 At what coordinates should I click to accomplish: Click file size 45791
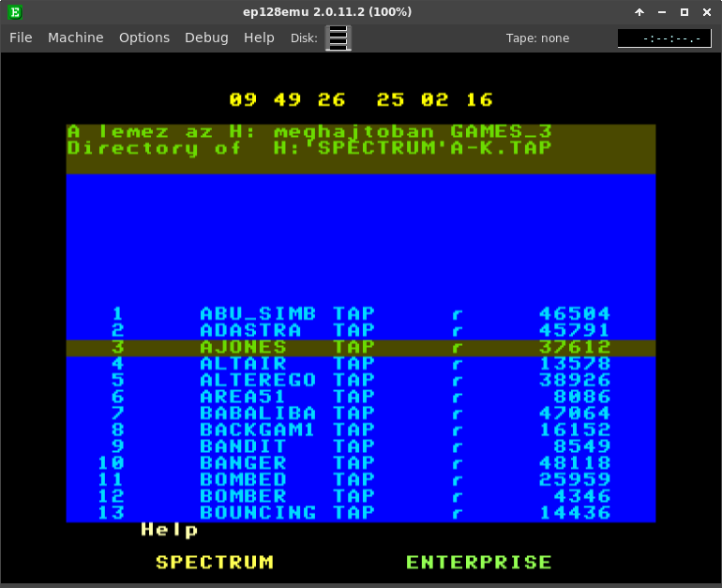pyautogui.click(x=575, y=331)
